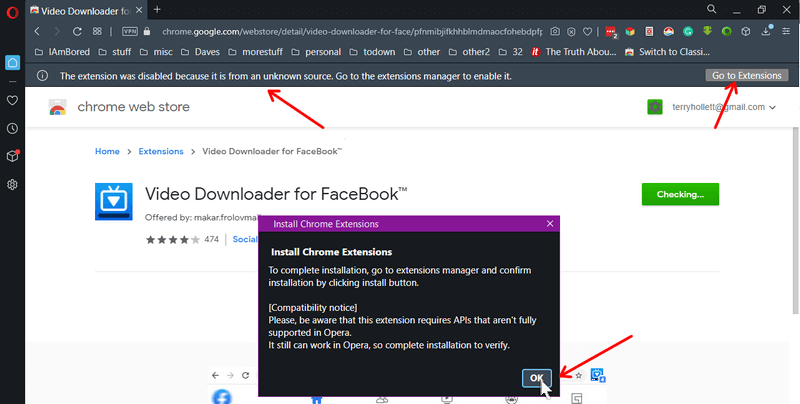Open the Extensions cube icon in the toolbar
The height and width of the screenshot is (404, 800).
(x=746, y=32)
